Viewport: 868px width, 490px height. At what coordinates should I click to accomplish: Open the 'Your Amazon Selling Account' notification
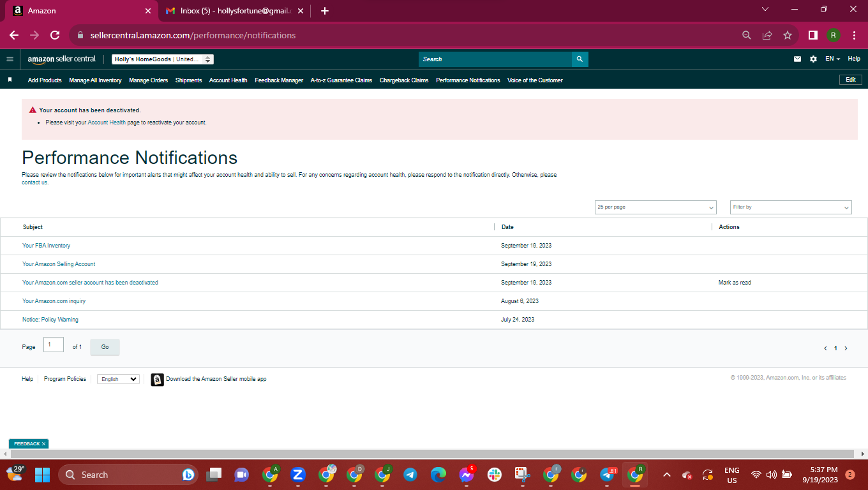click(x=59, y=264)
